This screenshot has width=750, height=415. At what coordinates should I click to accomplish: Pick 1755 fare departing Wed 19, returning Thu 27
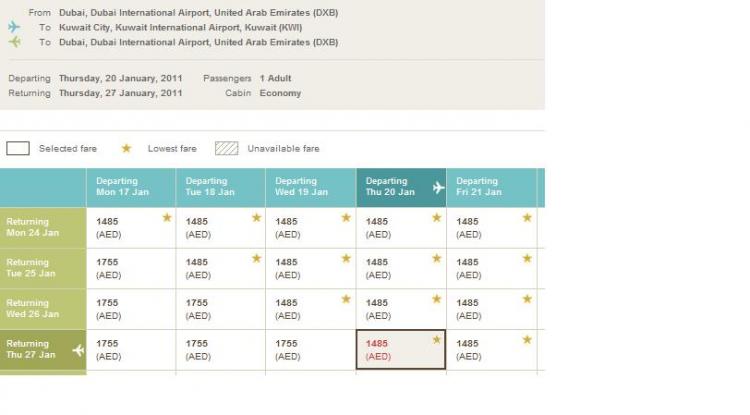coord(310,350)
